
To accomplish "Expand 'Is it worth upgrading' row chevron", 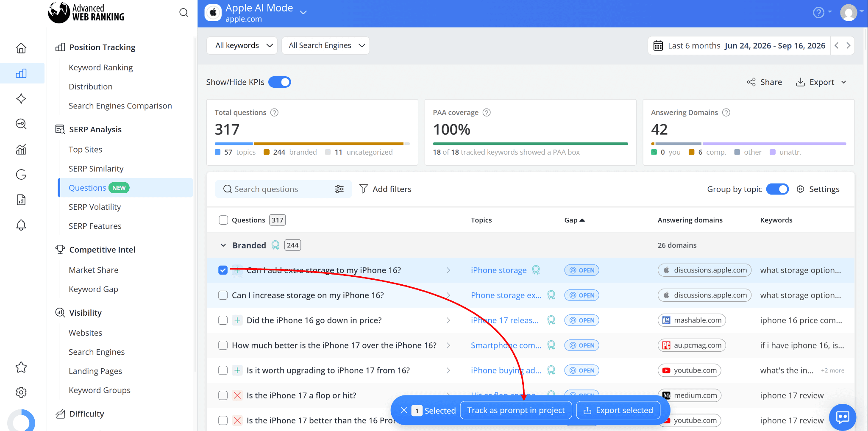I will 448,370.
